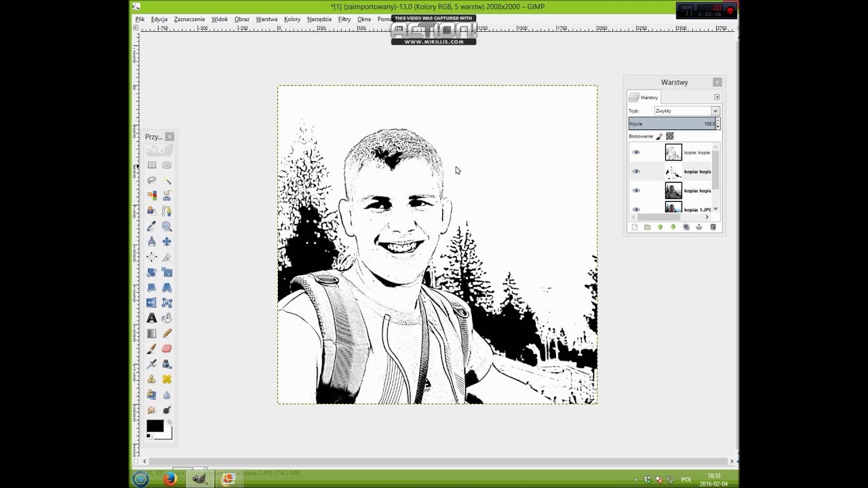
Task: Open the Widok menu
Action: pyautogui.click(x=219, y=19)
